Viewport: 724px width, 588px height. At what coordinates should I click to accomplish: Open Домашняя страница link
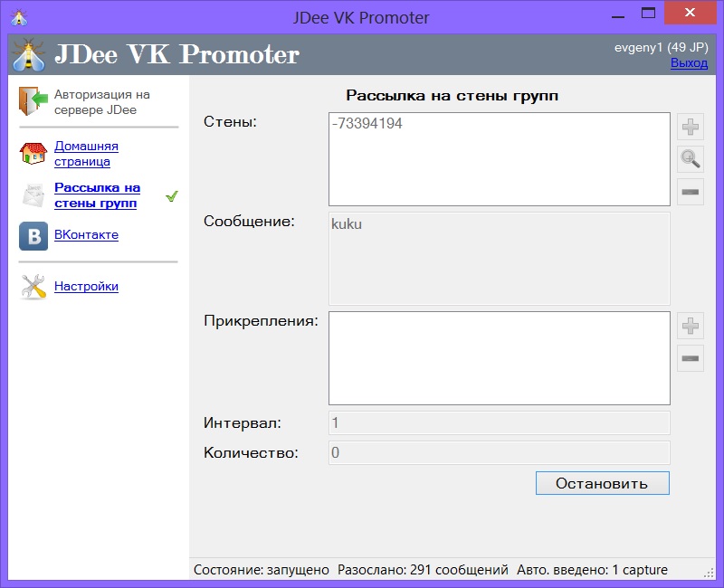click(86, 154)
